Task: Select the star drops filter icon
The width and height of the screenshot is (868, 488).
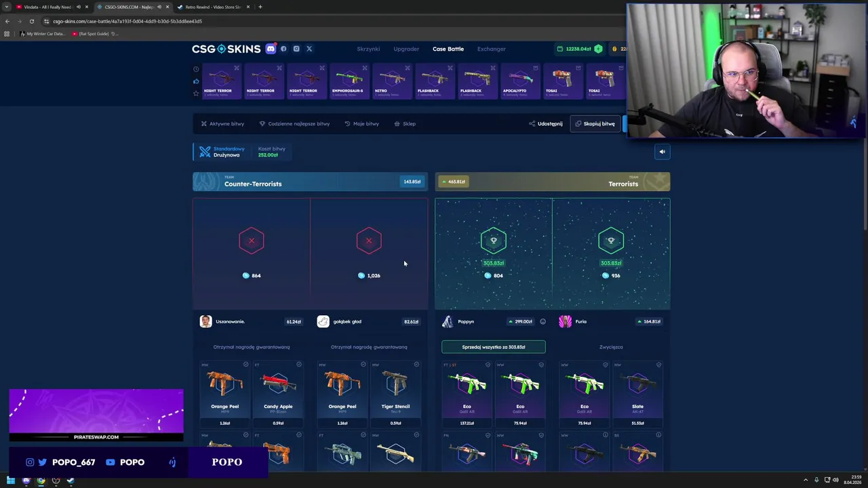Action: [x=196, y=94]
